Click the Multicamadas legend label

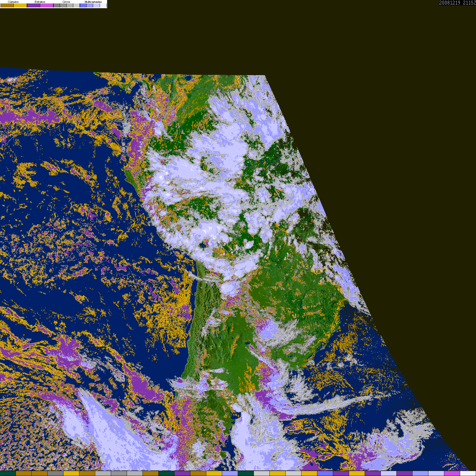[x=93, y=2]
